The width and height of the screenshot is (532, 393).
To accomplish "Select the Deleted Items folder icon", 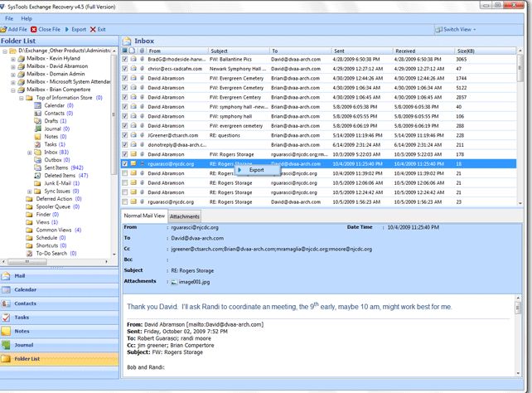I will click(37, 176).
